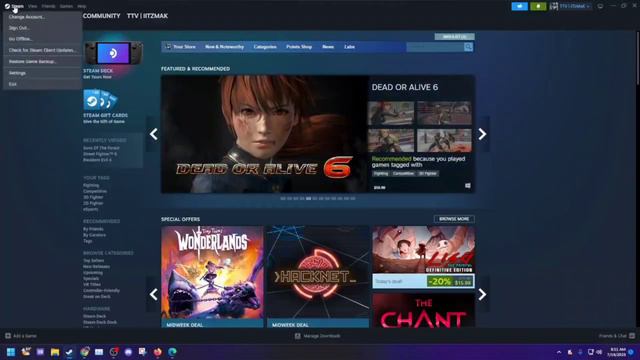Open the Dead or Alive 6 featured banner
This screenshot has height=360, width=640.
(265, 134)
